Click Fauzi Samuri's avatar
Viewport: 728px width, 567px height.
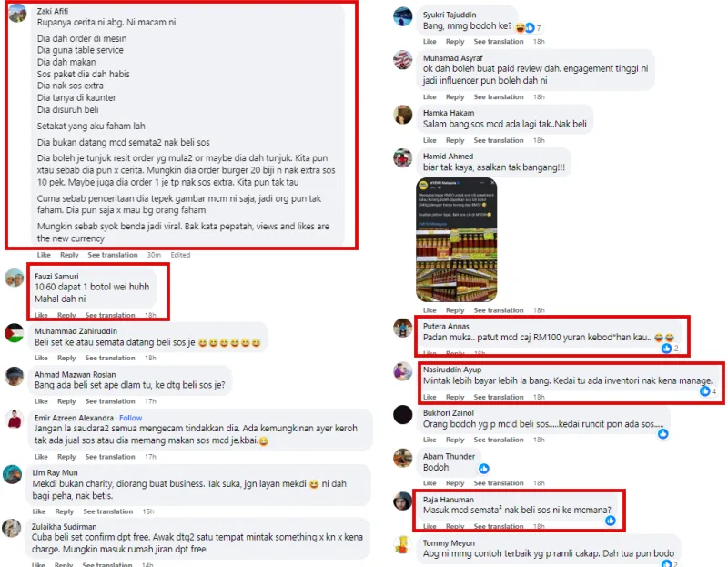click(x=14, y=278)
